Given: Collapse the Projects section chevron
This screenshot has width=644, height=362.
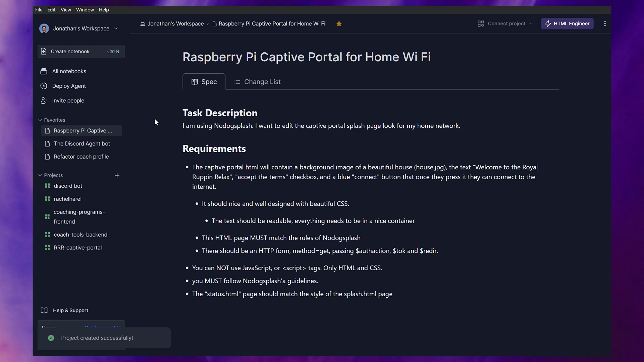Looking at the screenshot, I should pos(40,175).
